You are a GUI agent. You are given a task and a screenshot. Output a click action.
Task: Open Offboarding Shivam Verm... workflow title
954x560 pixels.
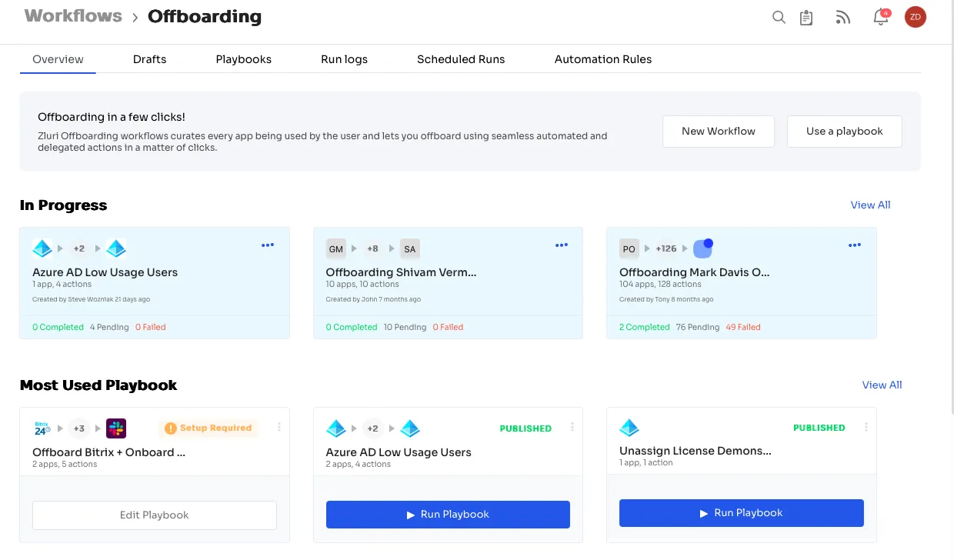pos(401,272)
